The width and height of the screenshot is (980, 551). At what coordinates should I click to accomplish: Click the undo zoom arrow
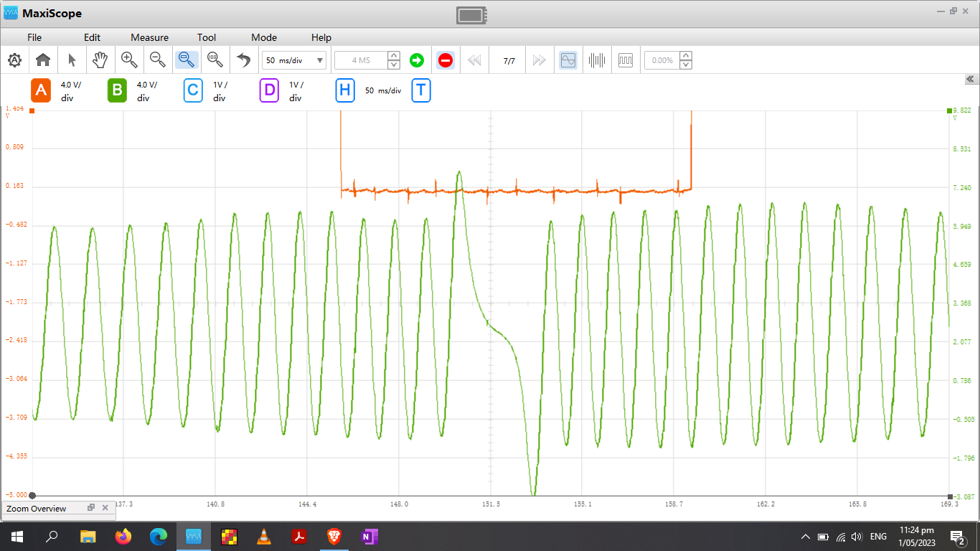click(244, 60)
